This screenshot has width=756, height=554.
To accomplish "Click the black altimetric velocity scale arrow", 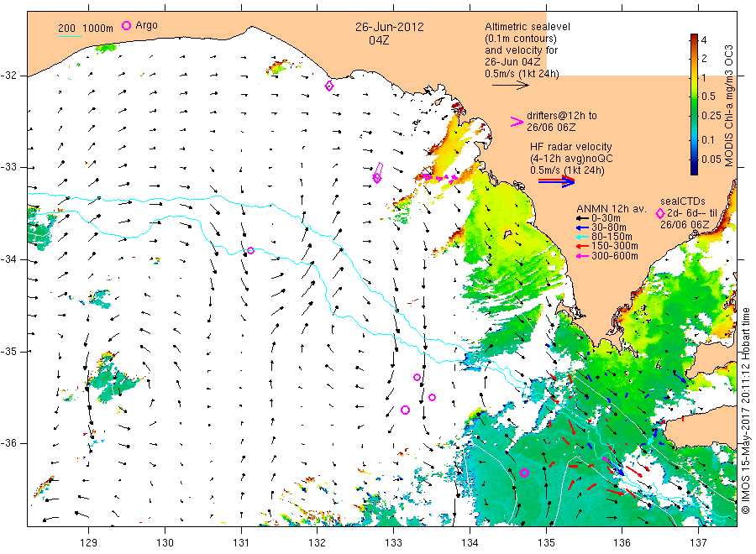I will point(511,86).
